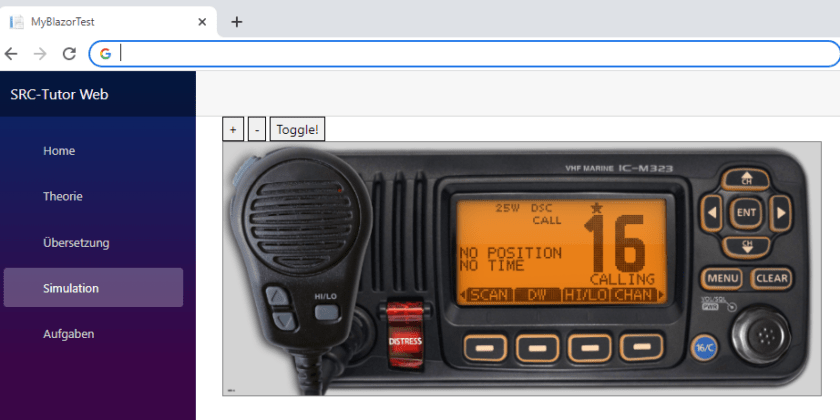The height and width of the screenshot is (420, 840).
Task: Click the Toggle! button
Action: (x=297, y=130)
